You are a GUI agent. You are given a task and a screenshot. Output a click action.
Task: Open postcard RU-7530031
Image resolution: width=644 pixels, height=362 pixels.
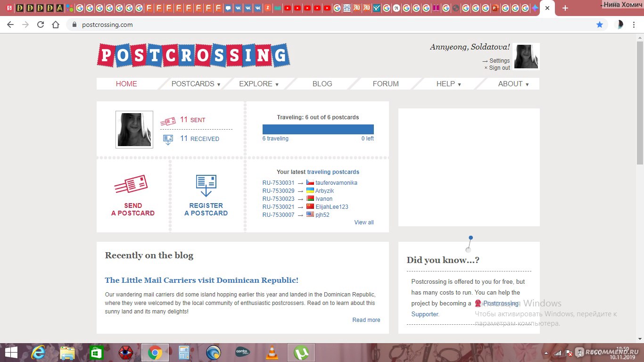(x=278, y=182)
